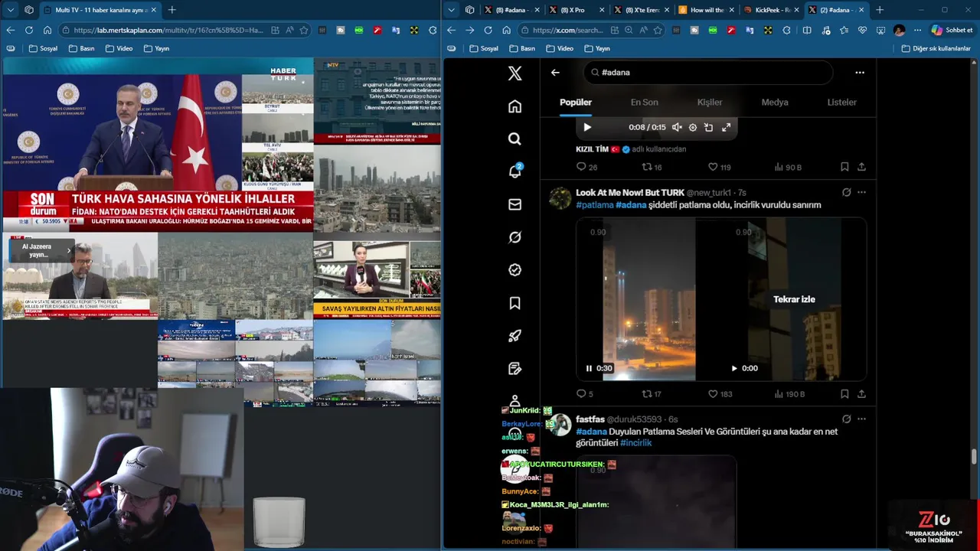
Task: Switch to Kişiler tab
Action: pos(709,103)
